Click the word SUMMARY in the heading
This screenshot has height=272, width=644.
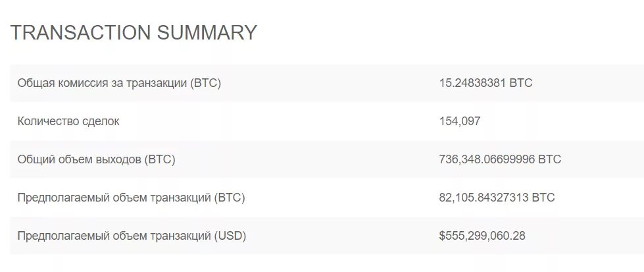[x=207, y=32]
